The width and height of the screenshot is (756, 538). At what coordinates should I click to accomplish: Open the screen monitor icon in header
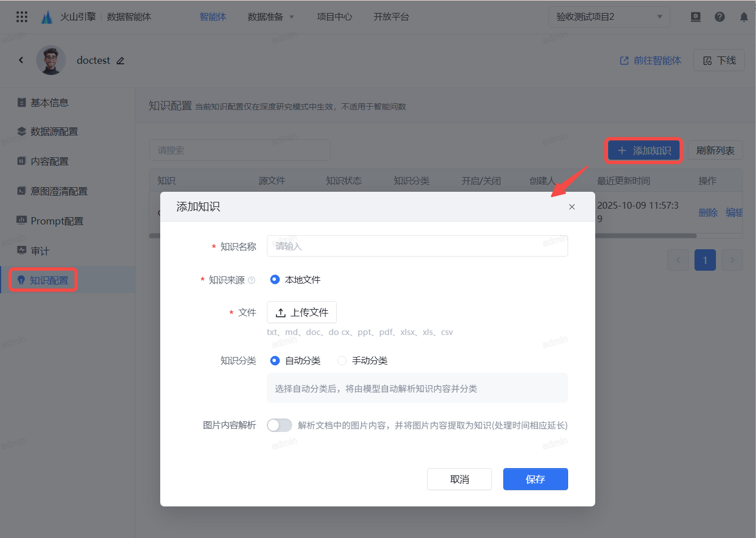coord(696,17)
